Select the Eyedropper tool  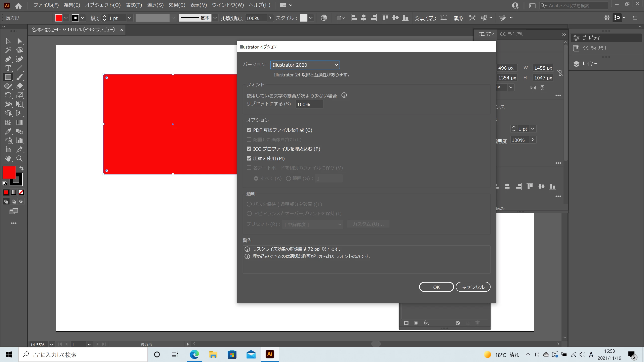(x=8, y=131)
